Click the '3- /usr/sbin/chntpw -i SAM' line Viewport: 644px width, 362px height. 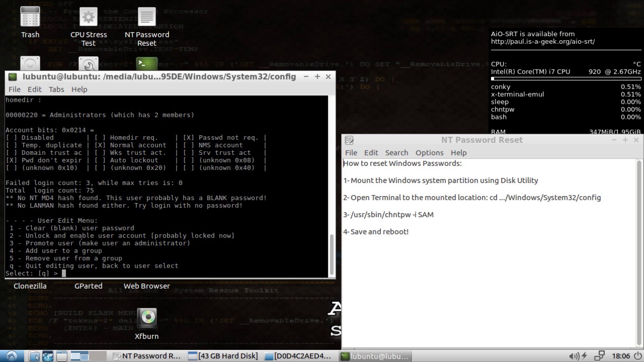tap(388, 215)
